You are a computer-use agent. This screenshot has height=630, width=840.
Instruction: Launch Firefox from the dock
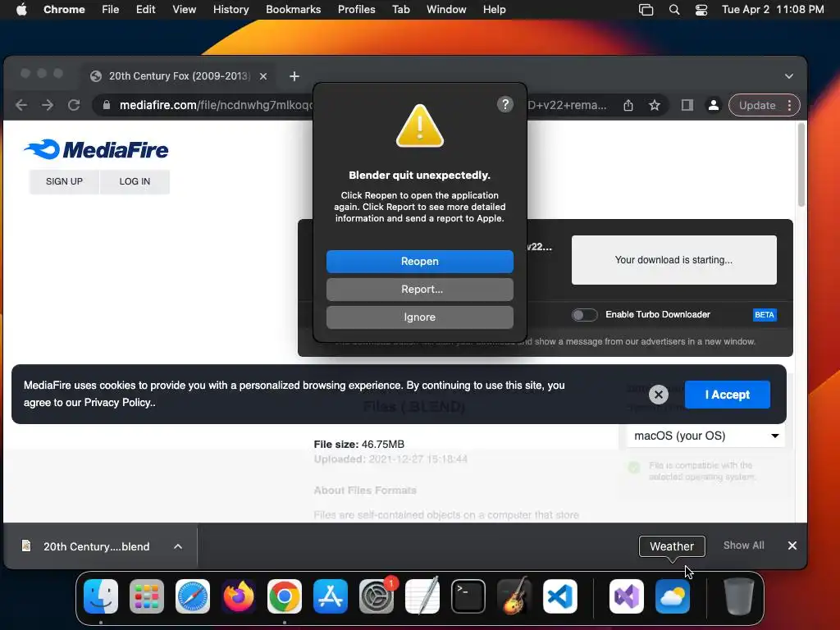pyautogui.click(x=239, y=596)
